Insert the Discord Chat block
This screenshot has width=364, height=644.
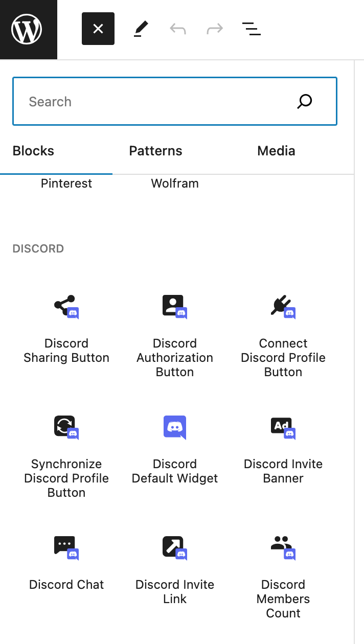[66, 562]
